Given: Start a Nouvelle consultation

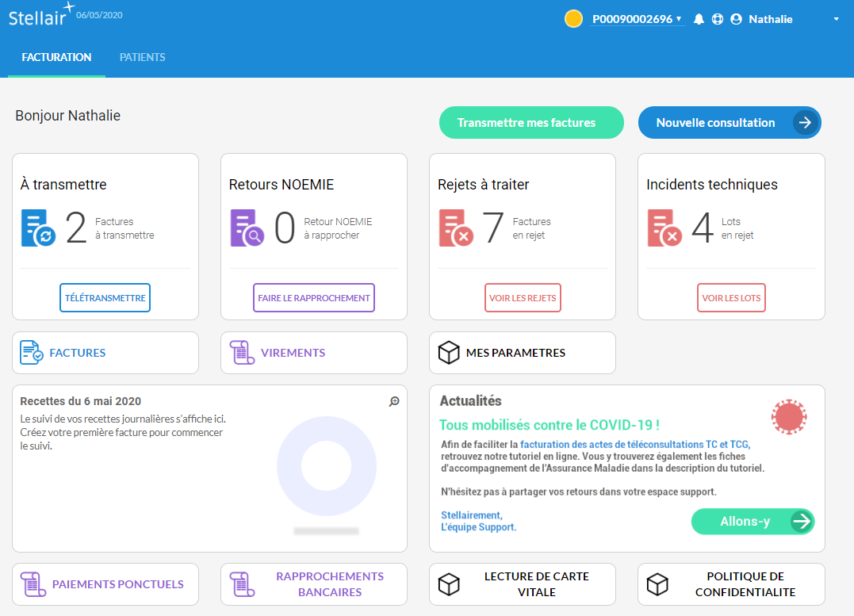Looking at the screenshot, I should (729, 123).
